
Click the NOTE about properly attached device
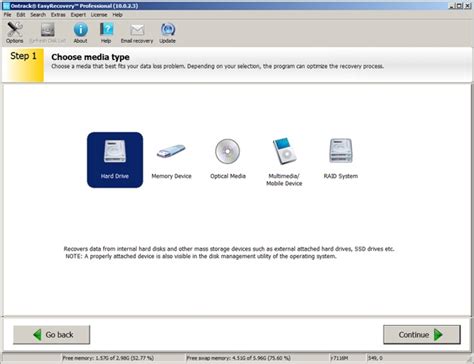(201, 256)
